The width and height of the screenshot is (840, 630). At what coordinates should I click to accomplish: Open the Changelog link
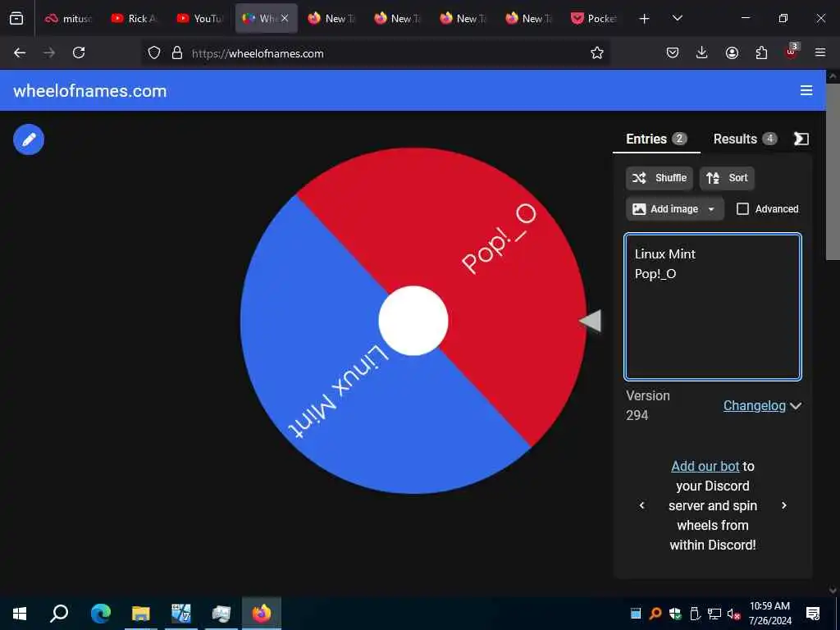755,405
